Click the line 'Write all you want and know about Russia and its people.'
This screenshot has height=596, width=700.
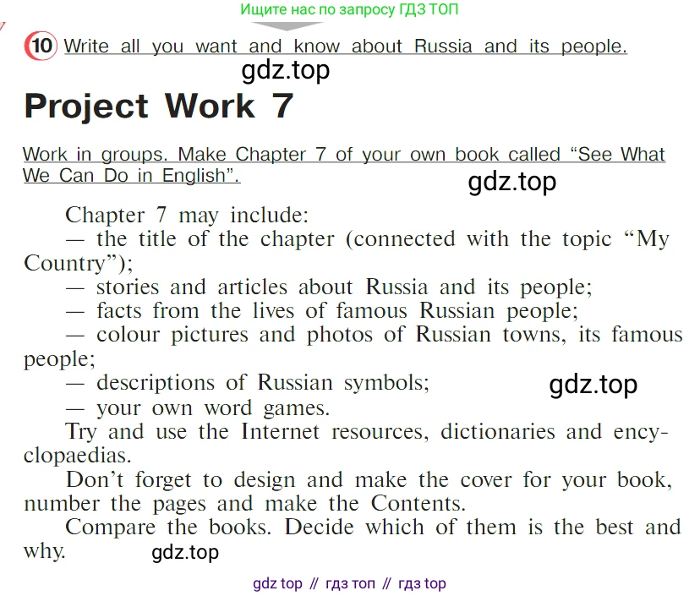346,46
